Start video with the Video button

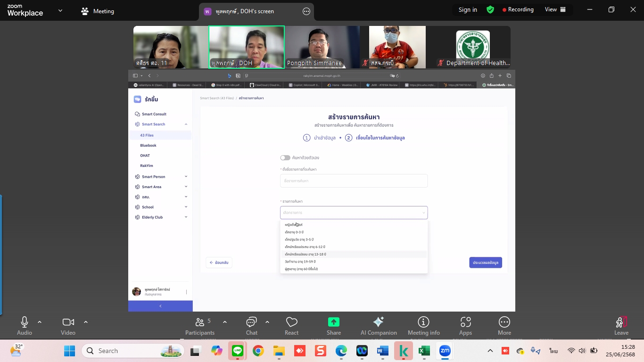click(68, 326)
